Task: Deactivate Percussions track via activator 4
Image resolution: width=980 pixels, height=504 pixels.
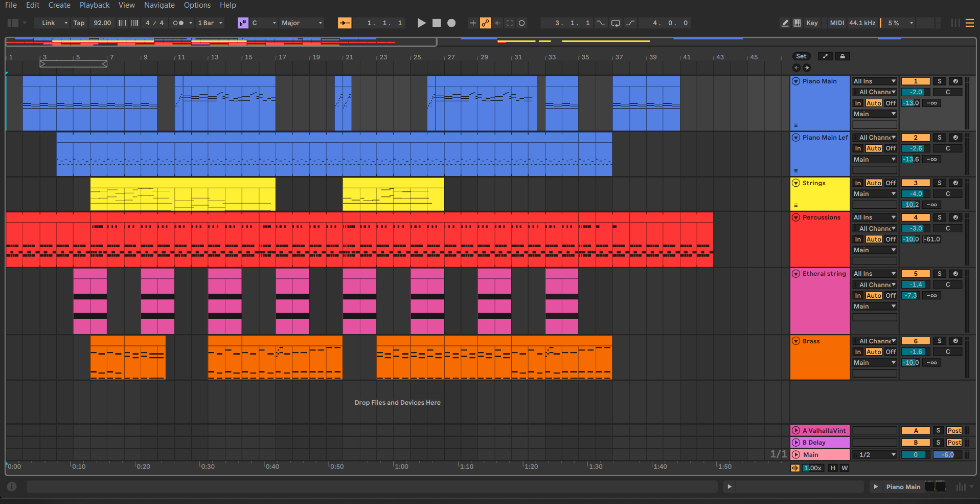Action: [915, 217]
